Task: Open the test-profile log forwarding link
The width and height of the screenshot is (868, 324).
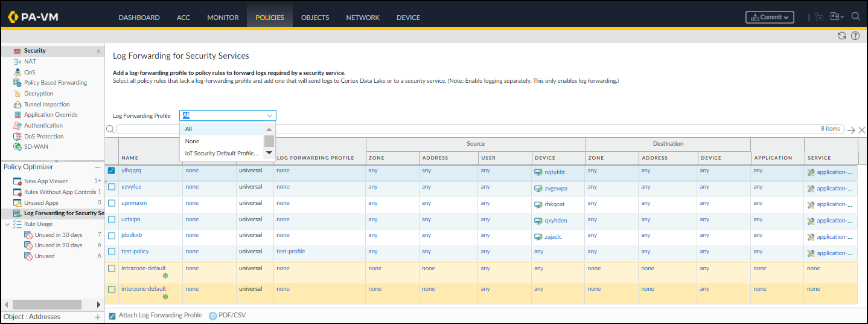Action: (x=290, y=251)
